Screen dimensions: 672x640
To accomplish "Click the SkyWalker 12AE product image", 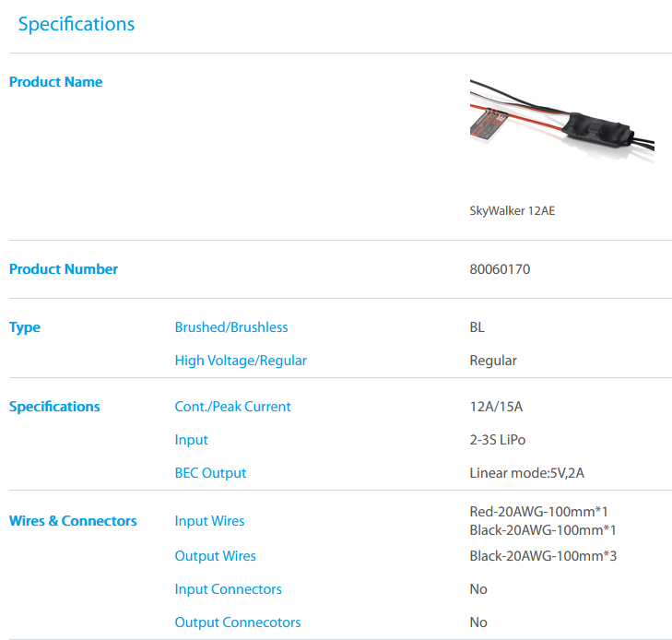I will pos(561,124).
